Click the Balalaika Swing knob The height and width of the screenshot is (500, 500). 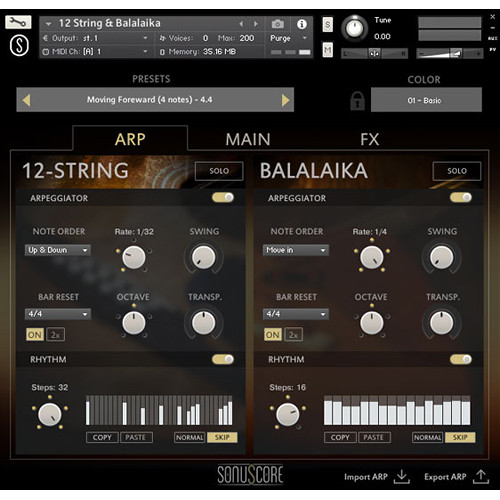point(441,257)
